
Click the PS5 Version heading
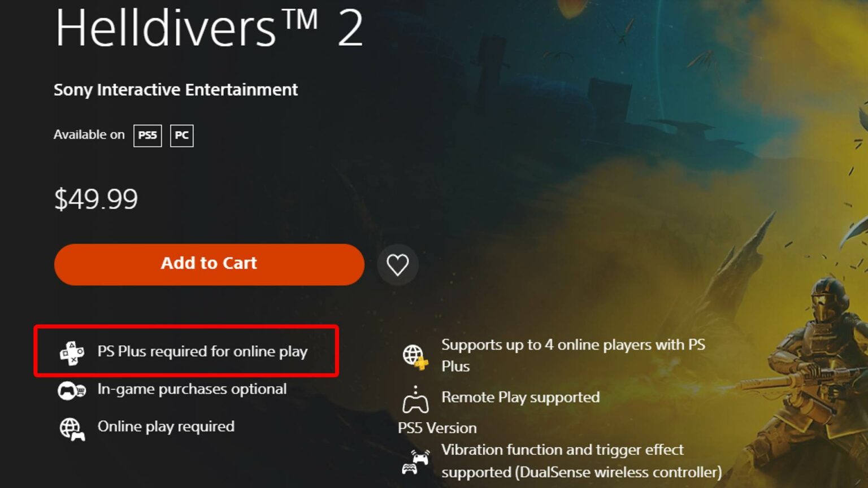pos(437,428)
